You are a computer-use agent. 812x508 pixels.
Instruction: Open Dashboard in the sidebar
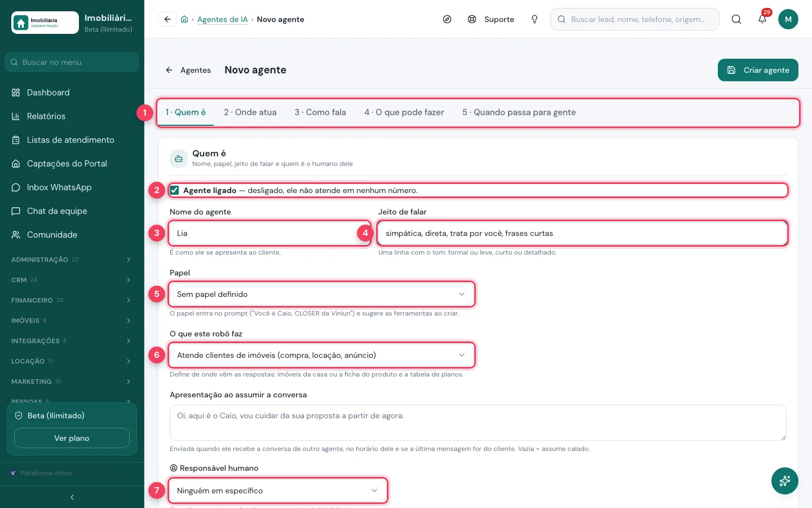click(72, 93)
